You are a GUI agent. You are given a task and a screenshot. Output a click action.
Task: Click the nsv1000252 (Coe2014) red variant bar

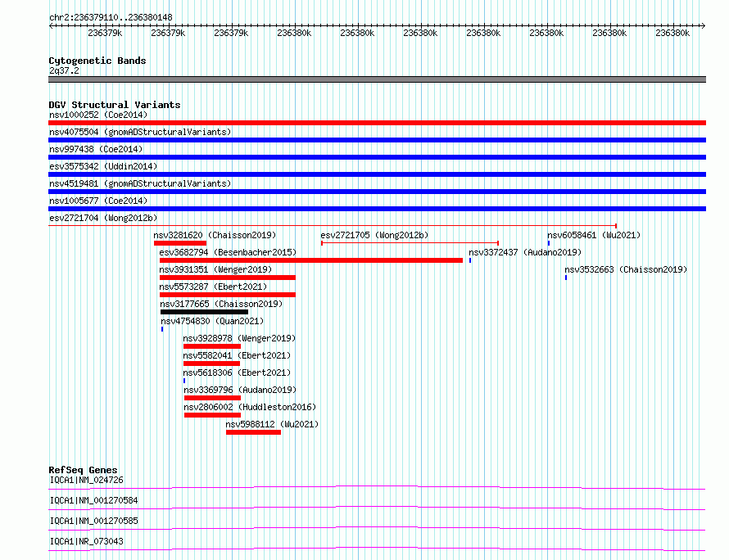(x=377, y=123)
